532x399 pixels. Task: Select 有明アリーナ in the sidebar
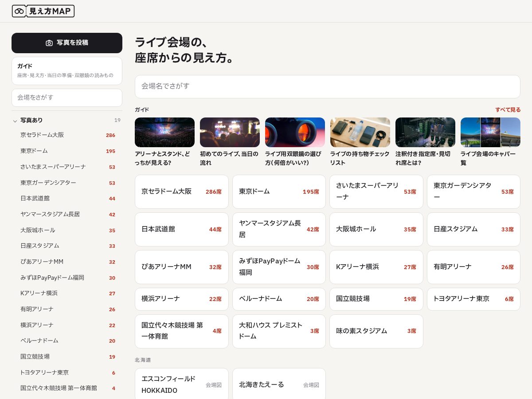pos(67,309)
